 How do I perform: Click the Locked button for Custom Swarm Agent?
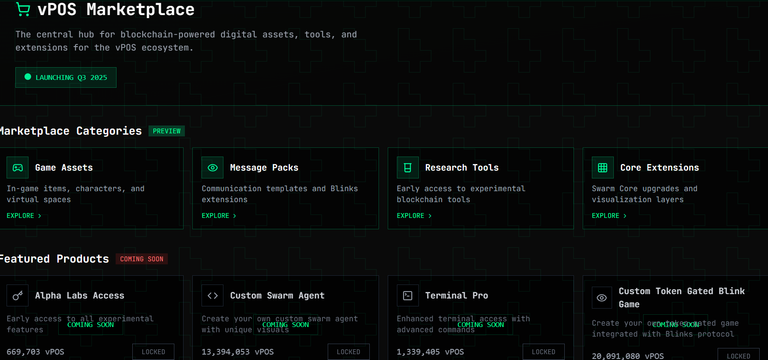point(348,352)
